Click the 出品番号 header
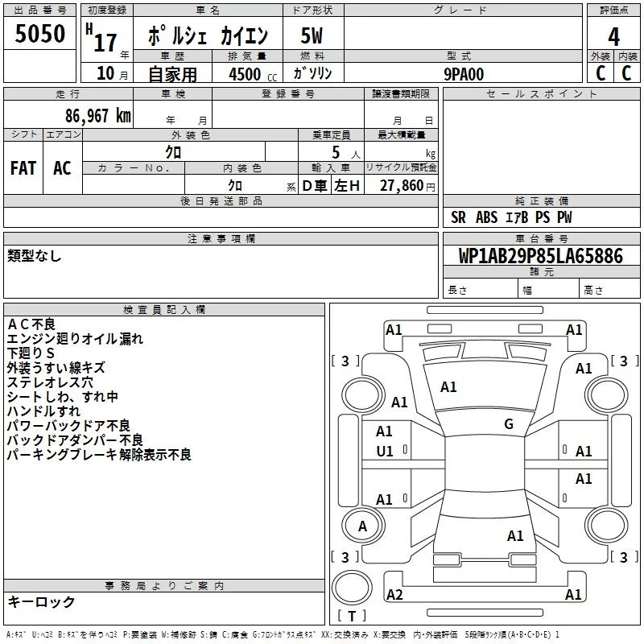Viewport: 644px width, 644px height. click(39, 10)
